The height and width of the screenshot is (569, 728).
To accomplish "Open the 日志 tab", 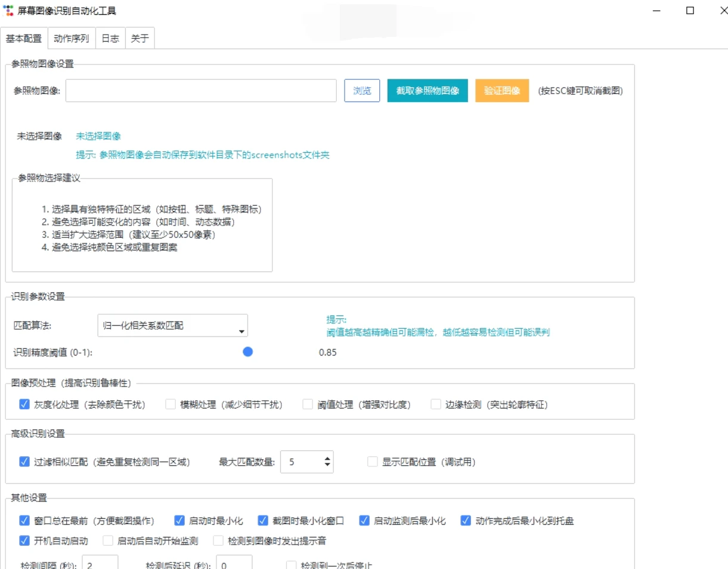I will [110, 39].
